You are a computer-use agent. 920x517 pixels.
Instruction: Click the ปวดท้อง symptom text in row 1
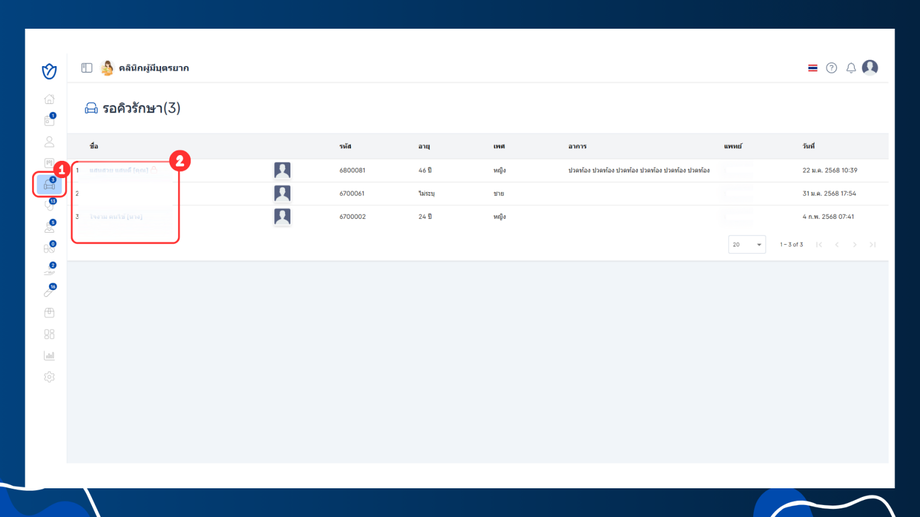pyautogui.click(x=639, y=170)
